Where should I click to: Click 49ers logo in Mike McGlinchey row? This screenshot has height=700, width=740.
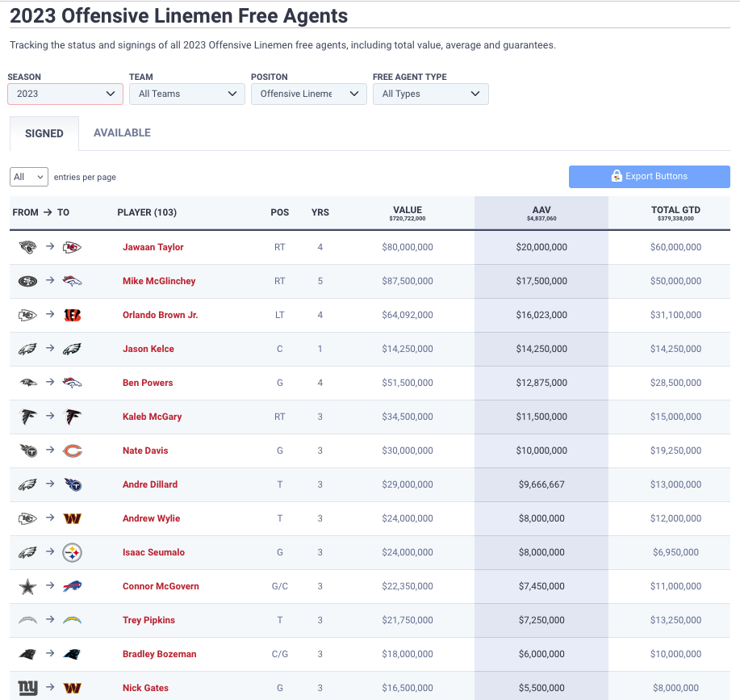pos(27,281)
